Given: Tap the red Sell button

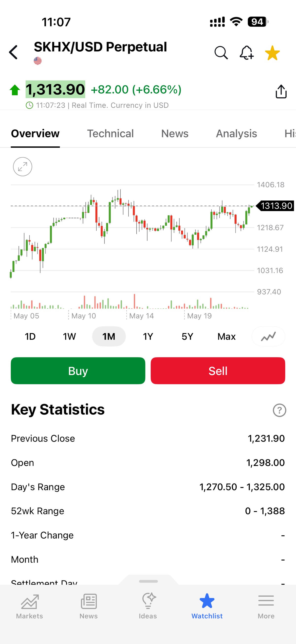Looking at the screenshot, I should (218, 371).
